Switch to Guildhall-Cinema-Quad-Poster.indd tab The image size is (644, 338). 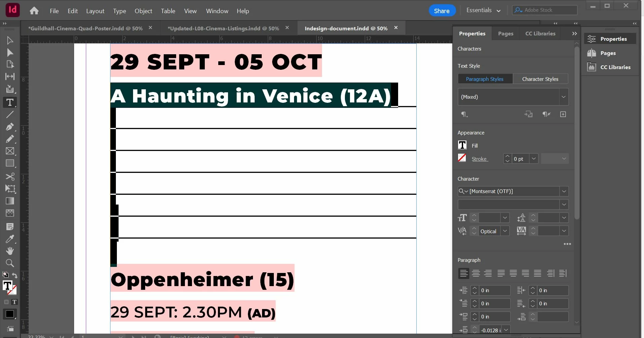pyautogui.click(x=85, y=28)
